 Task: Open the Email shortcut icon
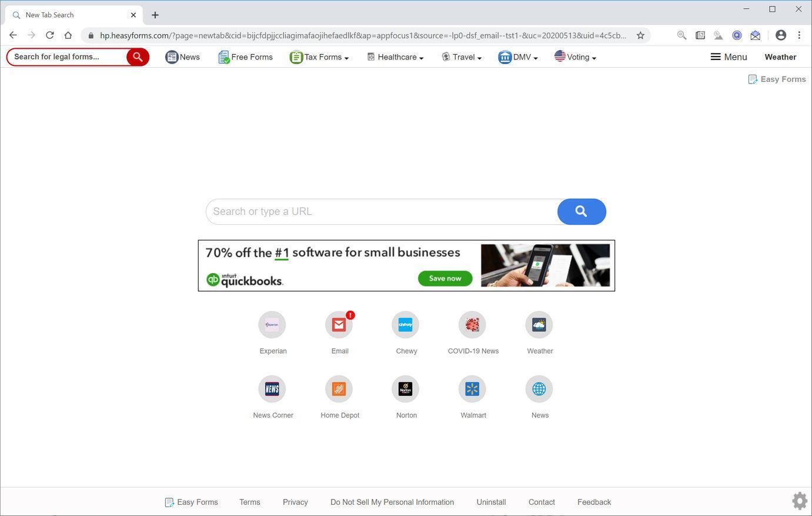(339, 325)
